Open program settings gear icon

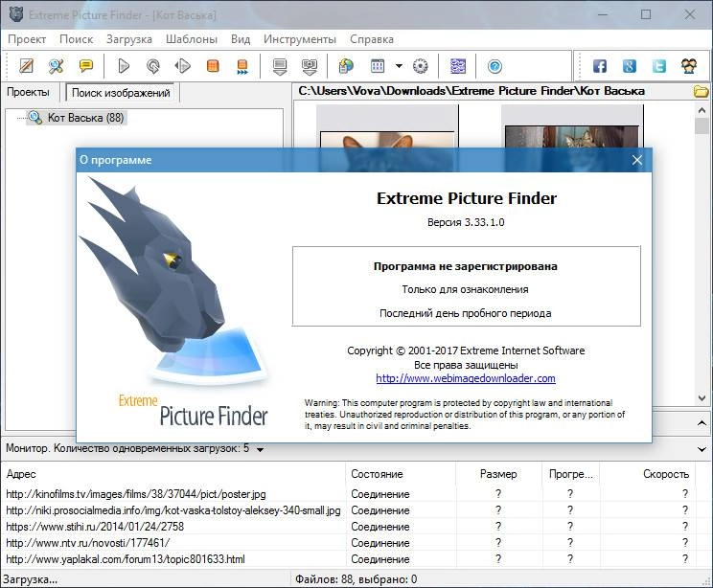pos(420,66)
